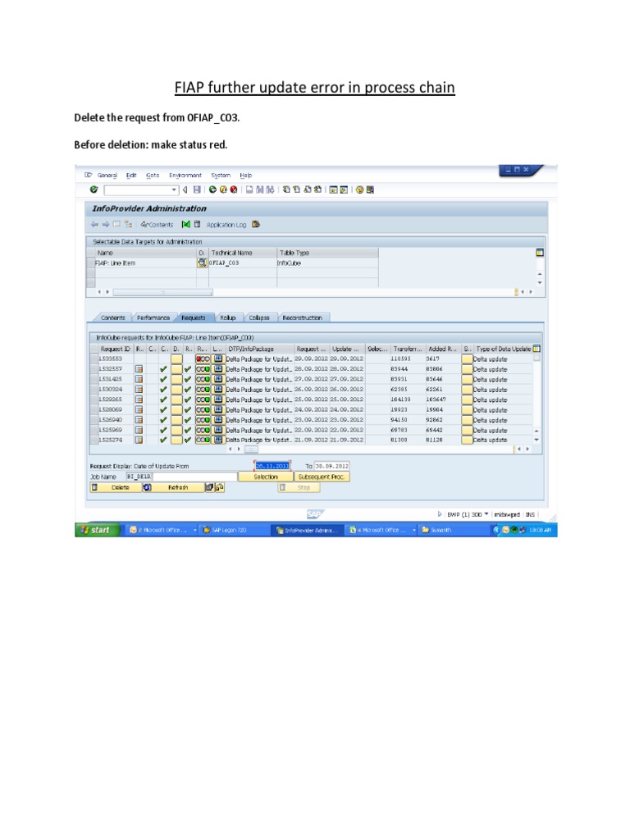Open the System menu
This screenshot has height=840, width=630.
coord(221,176)
